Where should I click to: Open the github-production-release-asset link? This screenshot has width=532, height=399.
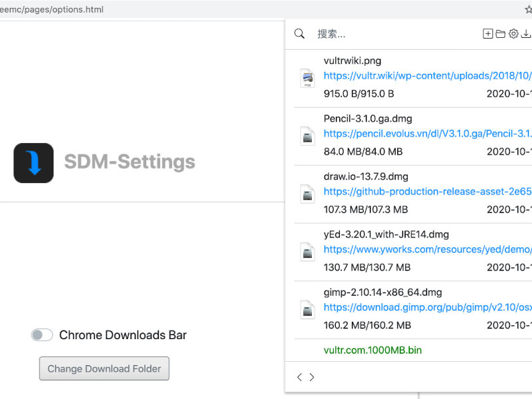click(x=428, y=192)
